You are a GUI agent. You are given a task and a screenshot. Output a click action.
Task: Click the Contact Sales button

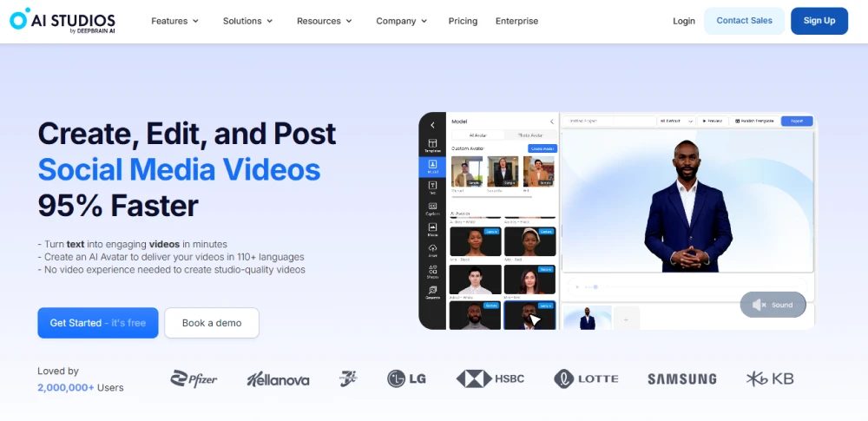coord(744,21)
